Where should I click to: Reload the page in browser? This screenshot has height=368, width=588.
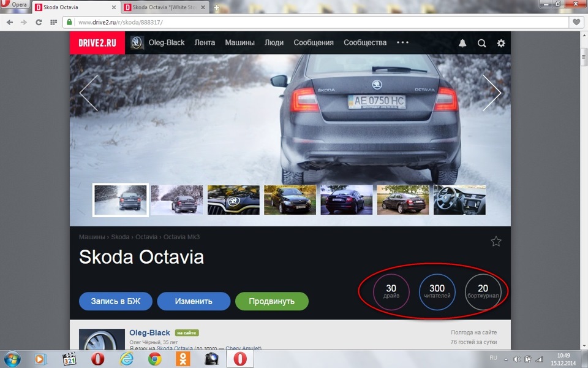(39, 23)
